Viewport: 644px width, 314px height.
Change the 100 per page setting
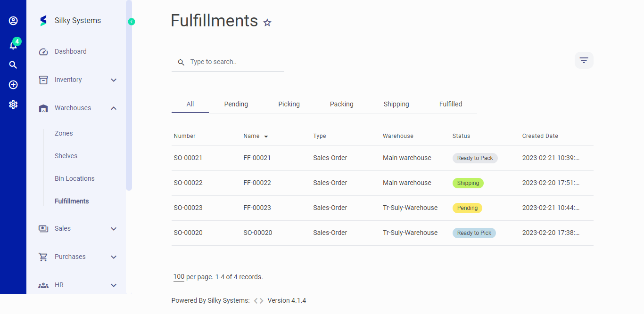coord(179,277)
